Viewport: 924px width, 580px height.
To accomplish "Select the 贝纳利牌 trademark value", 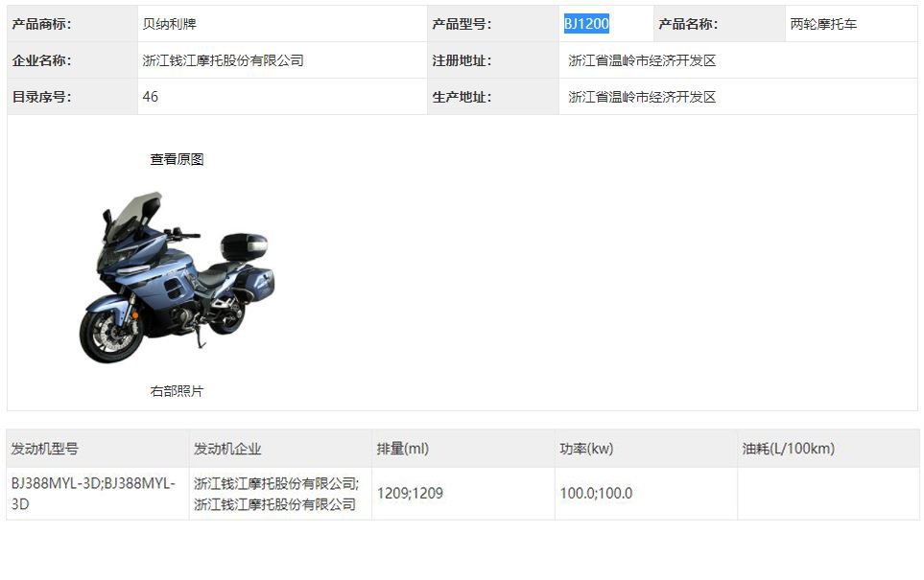I will [x=170, y=24].
